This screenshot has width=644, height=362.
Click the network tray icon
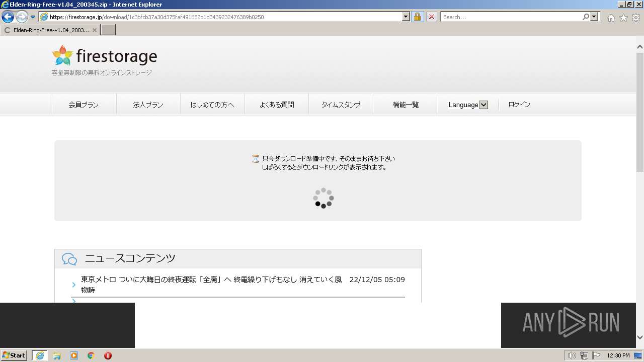(584, 355)
